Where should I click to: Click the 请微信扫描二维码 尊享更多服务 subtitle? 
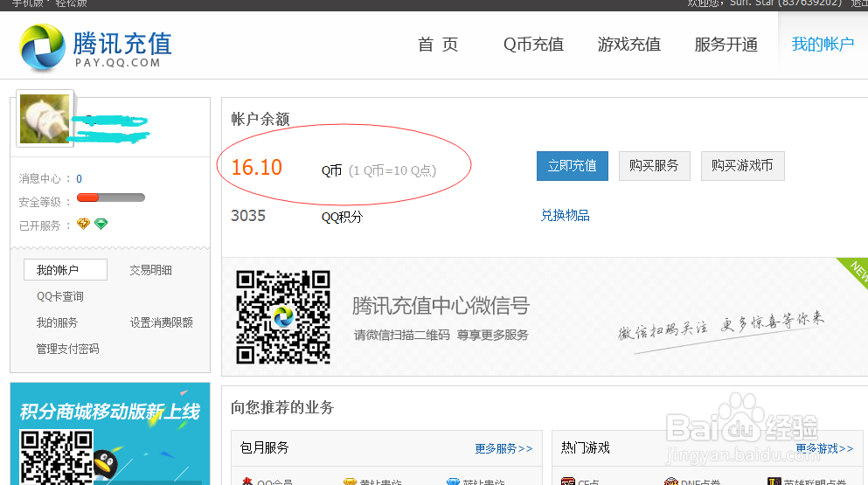point(441,335)
